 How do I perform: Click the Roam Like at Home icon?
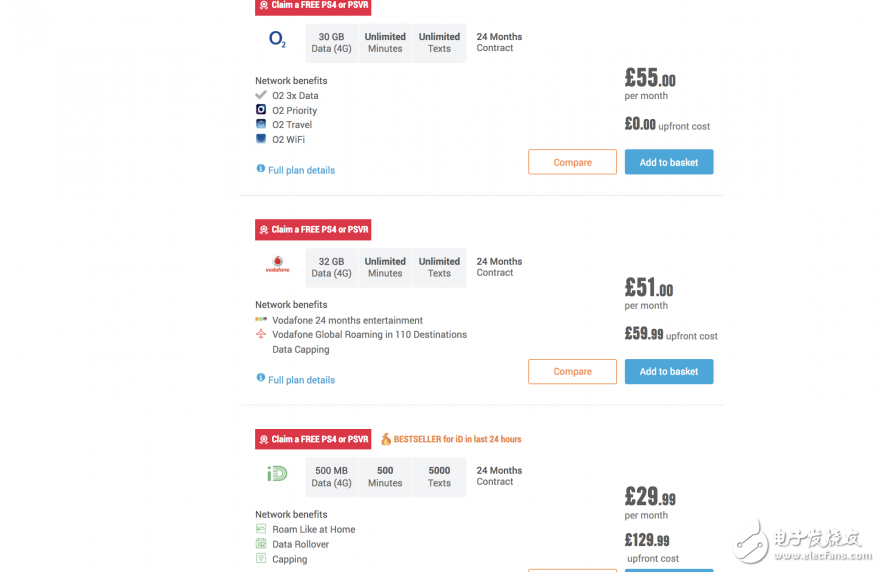coord(261,529)
